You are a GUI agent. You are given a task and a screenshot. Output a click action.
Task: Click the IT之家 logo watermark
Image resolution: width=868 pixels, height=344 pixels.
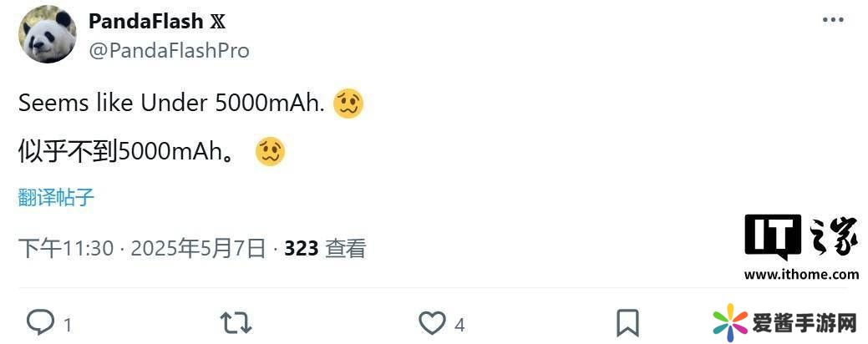pos(800,239)
